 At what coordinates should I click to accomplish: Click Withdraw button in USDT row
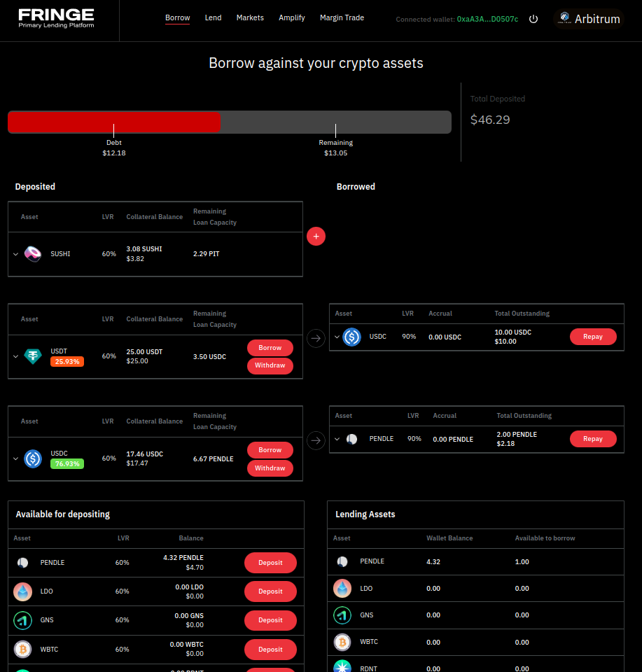(270, 365)
